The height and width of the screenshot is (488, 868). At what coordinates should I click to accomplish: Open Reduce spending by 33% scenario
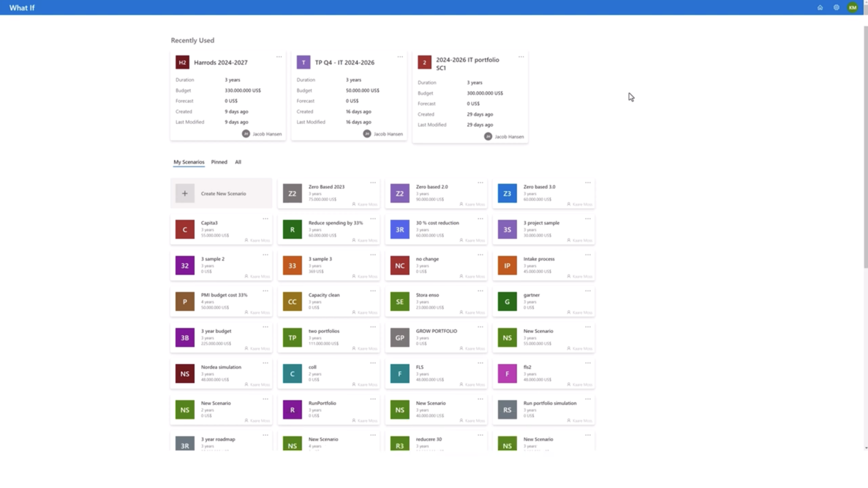click(x=335, y=223)
